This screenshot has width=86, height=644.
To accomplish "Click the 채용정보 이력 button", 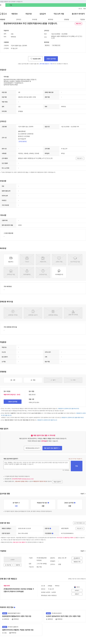I will tap(77, 562).
